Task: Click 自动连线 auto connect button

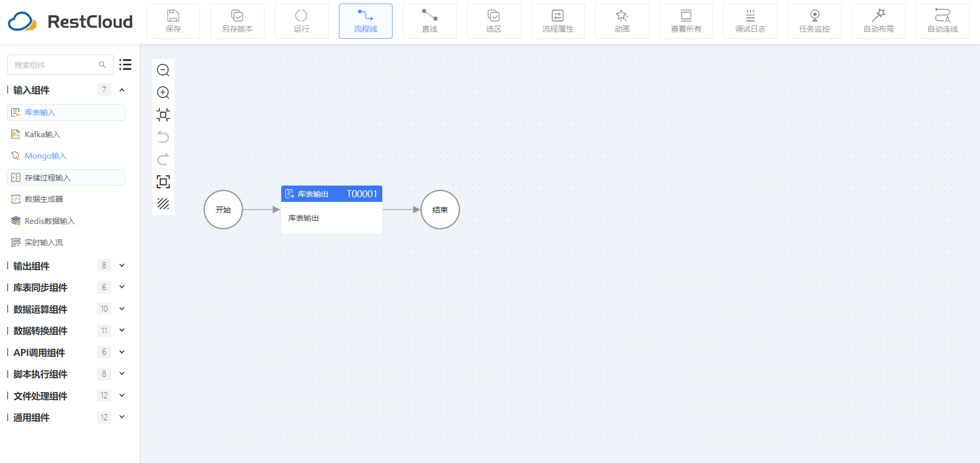Action: point(942,21)
